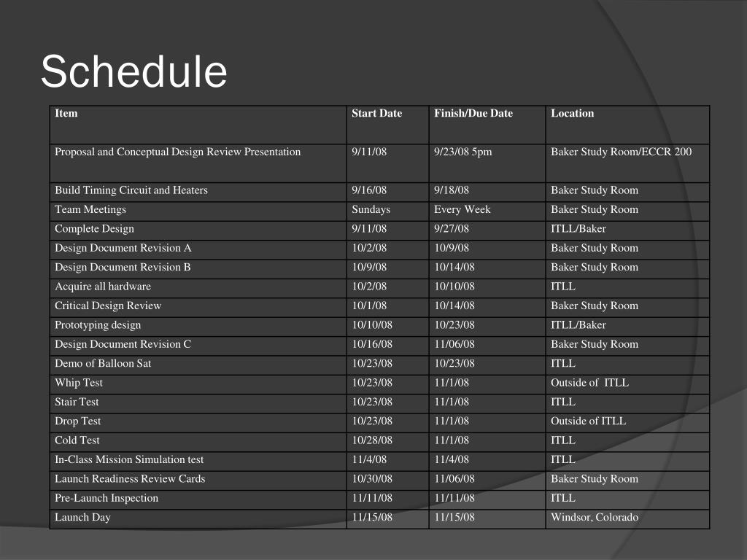747x560 pixels.
Task: Select Build Timing Circuit and Heaters row
Action: click(379, 192)
